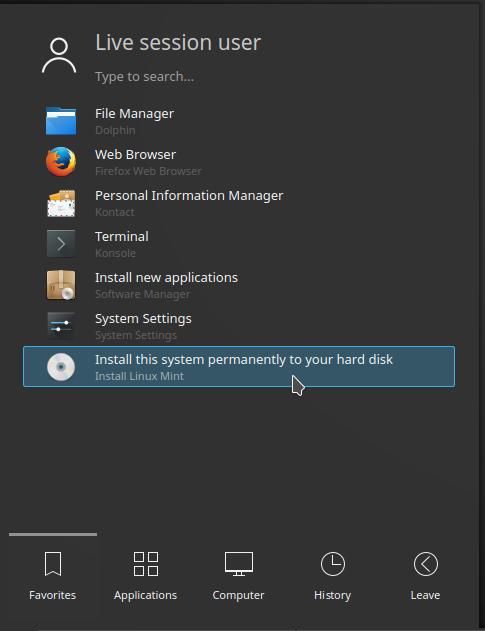Image resolution: width=485 pixels, height=631 pixels.
Task: Click the Live session user avatar
Action: pos(59,56)
